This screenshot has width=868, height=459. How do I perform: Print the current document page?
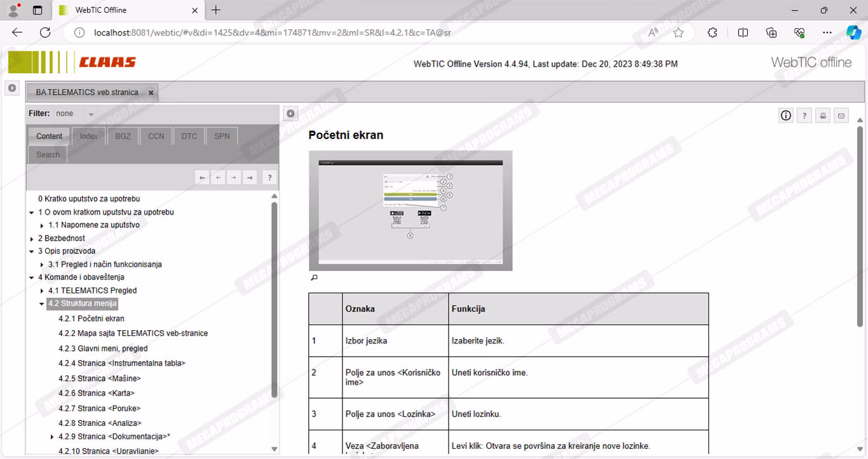(823, 116)
